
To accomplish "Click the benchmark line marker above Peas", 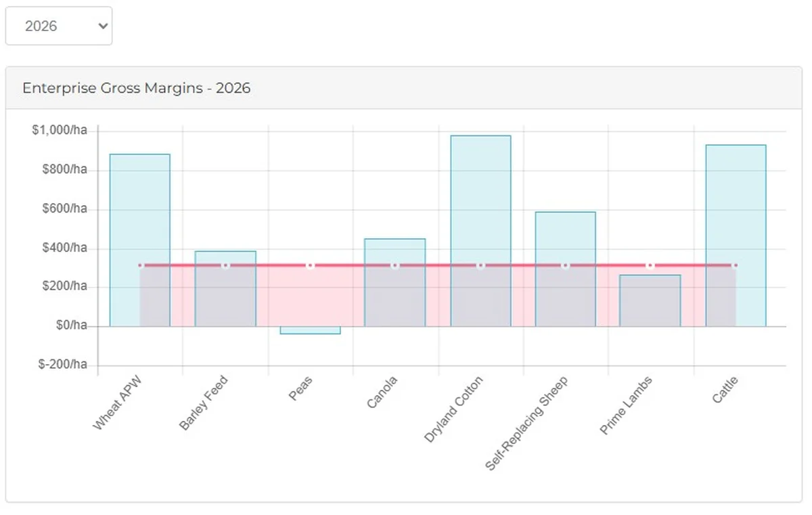I will point(310,265).
